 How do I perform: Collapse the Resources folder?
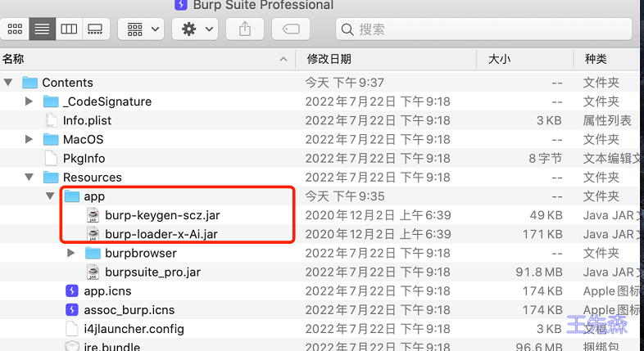click(29, 178)
